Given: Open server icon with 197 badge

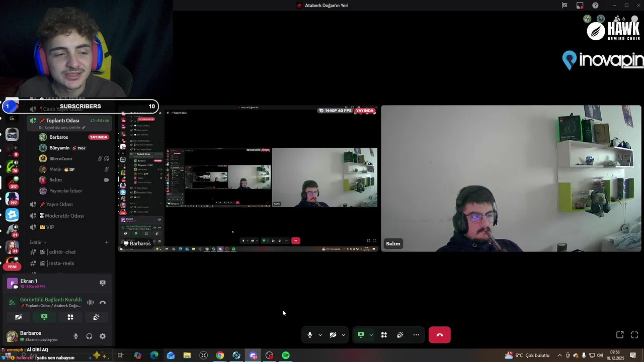Looking at the screenshot, I should click(x=12, y=198).
